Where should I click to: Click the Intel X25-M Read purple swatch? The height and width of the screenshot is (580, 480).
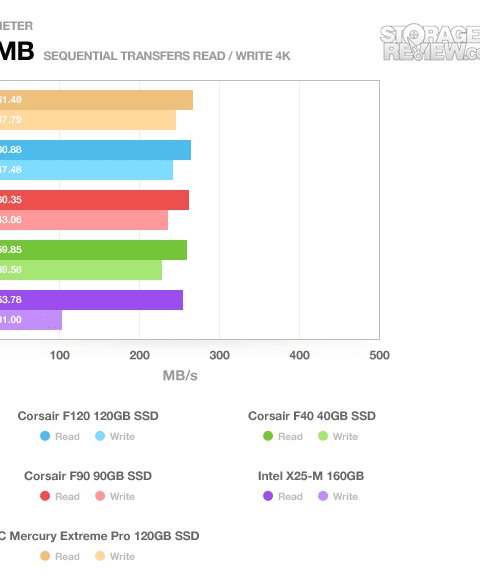[268, 496]
